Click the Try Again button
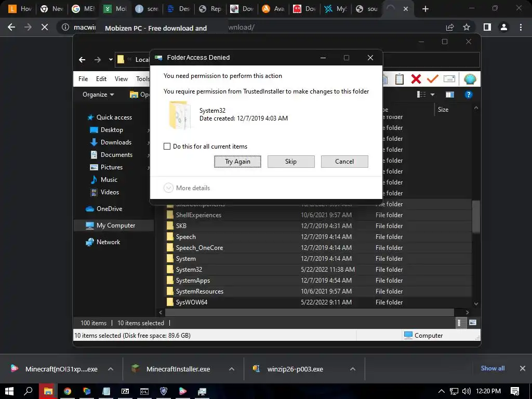The height and width of the screenshot is (399, 532). point(237,162)
